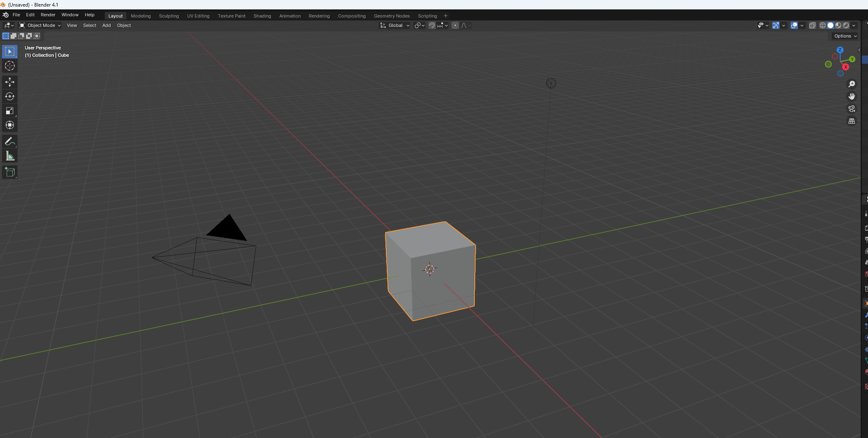
Task: Open the Options dropdown
Action: coord(845,36)
